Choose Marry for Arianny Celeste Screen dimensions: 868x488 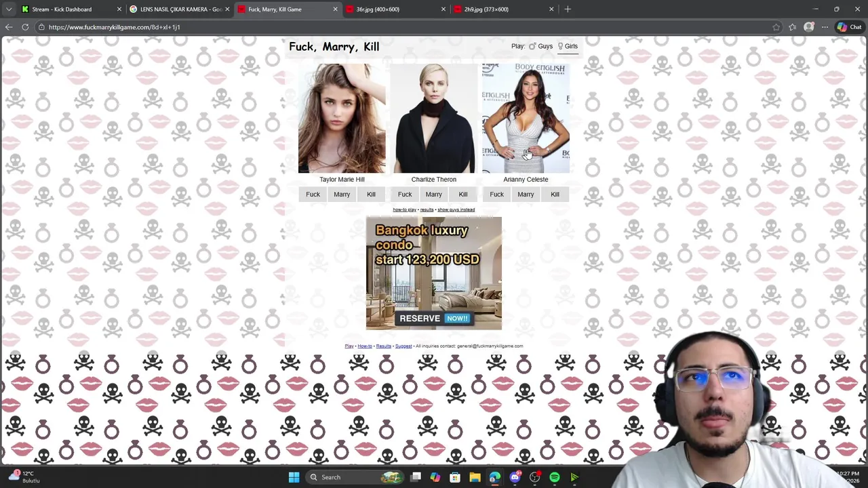pos(526,195)
